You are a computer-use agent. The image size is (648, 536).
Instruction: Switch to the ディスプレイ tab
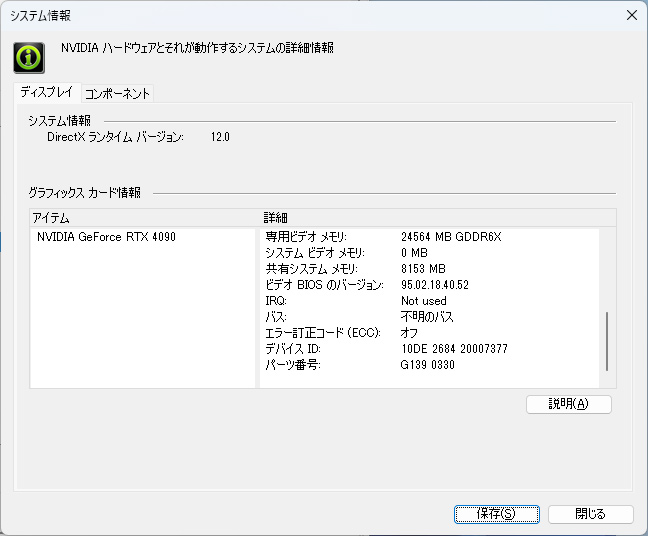tap(47, 92)
